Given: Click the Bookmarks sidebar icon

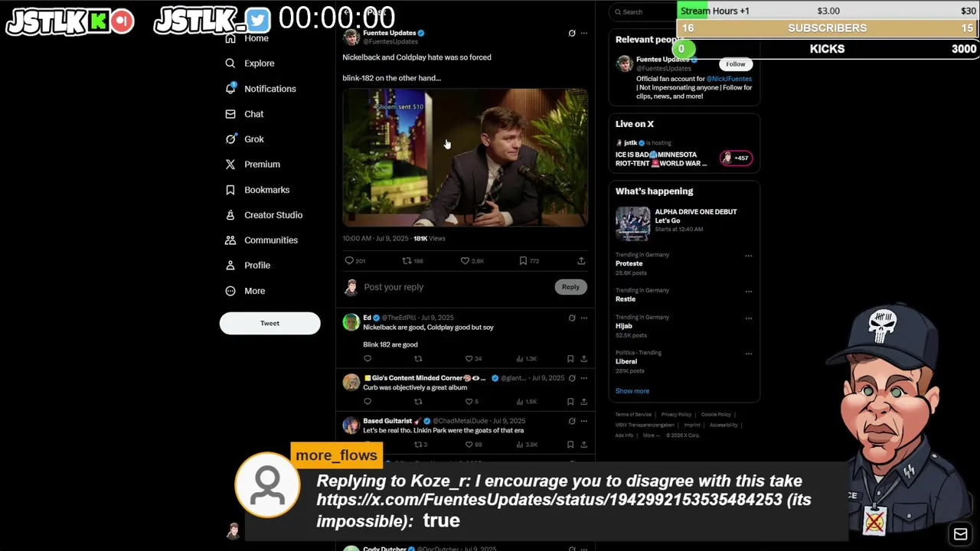Looking at the screenshot, I should (x=230, y=190).
